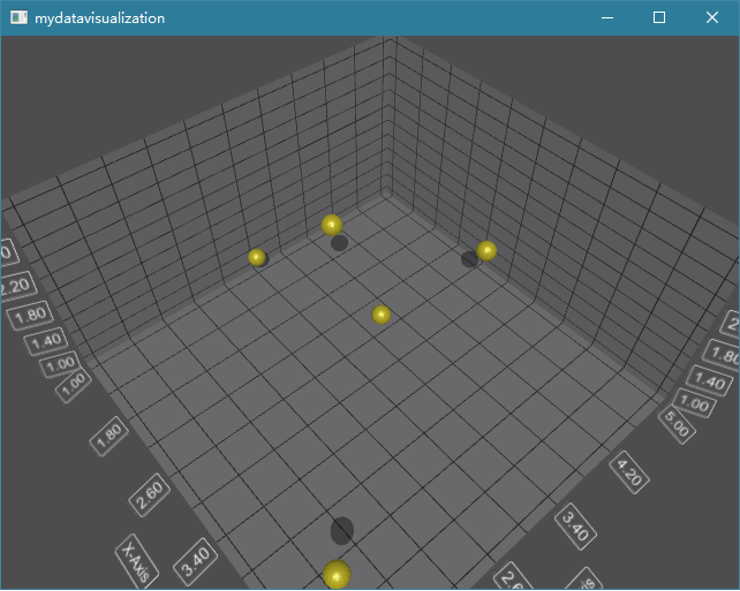Viewport: 740px width, 591px height.
Task: Select the yellow sphere beside the left wall
Action: [x=257, y=257]
